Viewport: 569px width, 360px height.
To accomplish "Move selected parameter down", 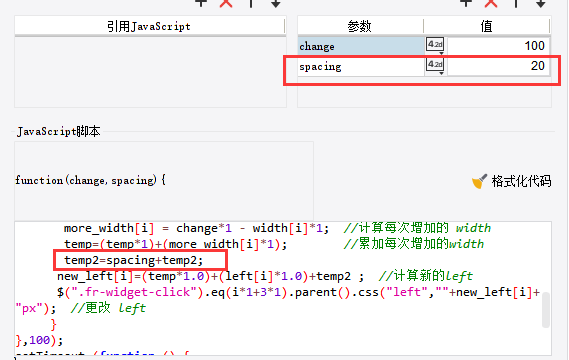I will tap(541, 3).
